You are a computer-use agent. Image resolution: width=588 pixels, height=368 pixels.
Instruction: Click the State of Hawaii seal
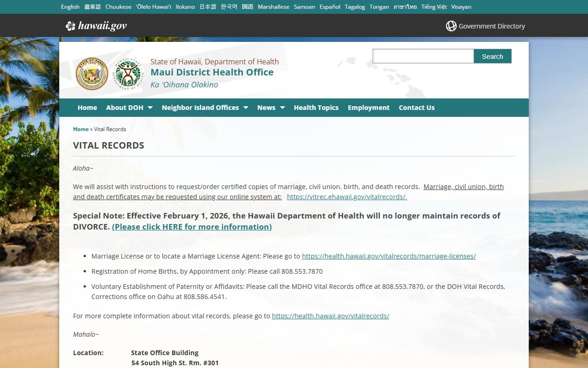click(92, 74)
